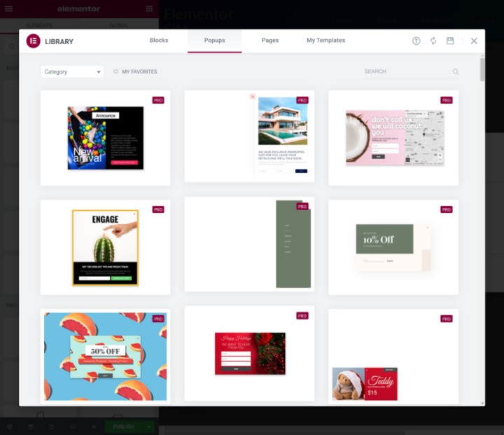Click the sync library refresh icon
The width and height of the screenshot is (504, 435).
(433, 41)
